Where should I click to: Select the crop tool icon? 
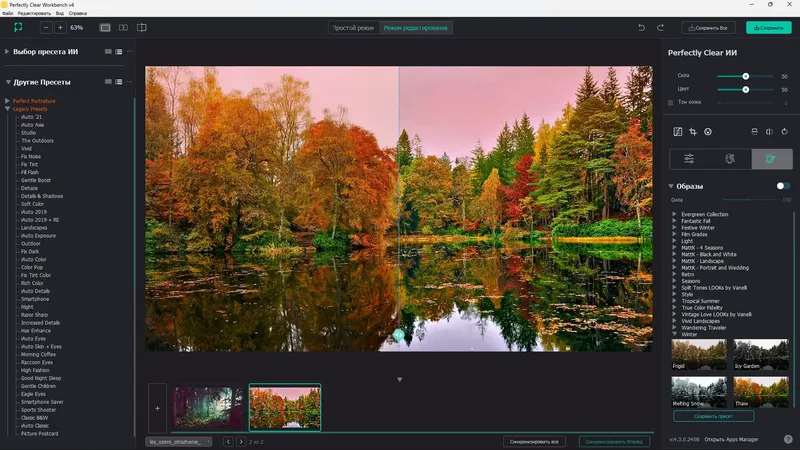[692, 132]
